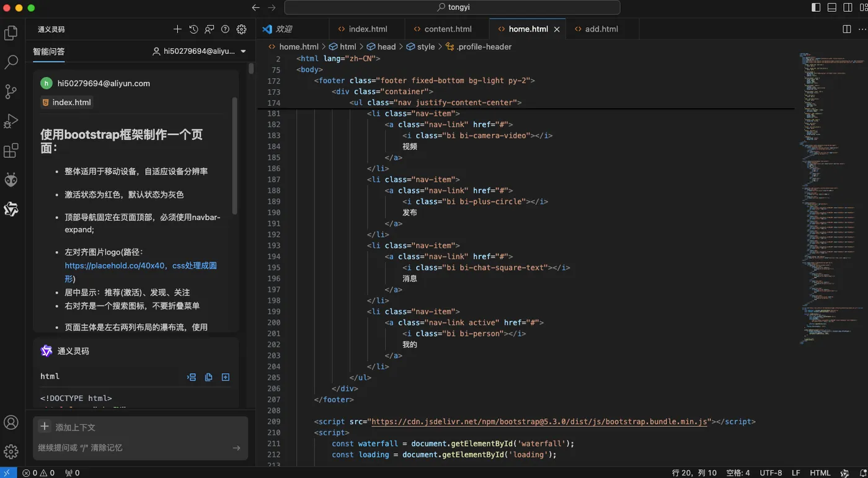Screen dimensions: 868x478
Task: Open the Accounts icon in activity bar
Action: pos(11,422)
